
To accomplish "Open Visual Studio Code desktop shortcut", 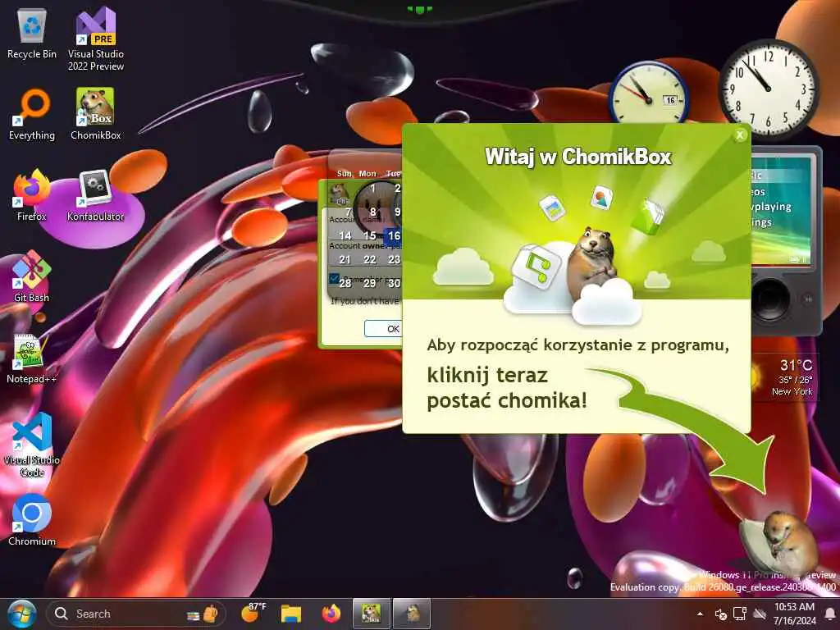I will (32, 445).
